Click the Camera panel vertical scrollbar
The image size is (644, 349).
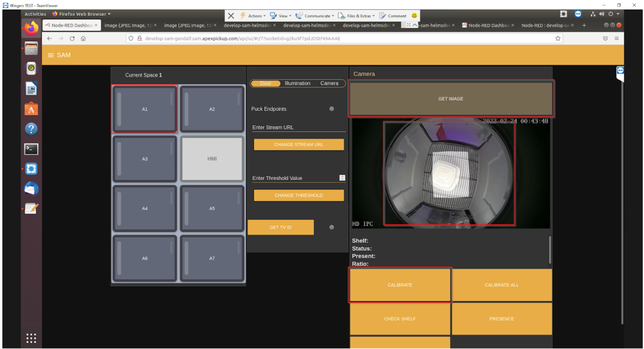pos(550,250)
